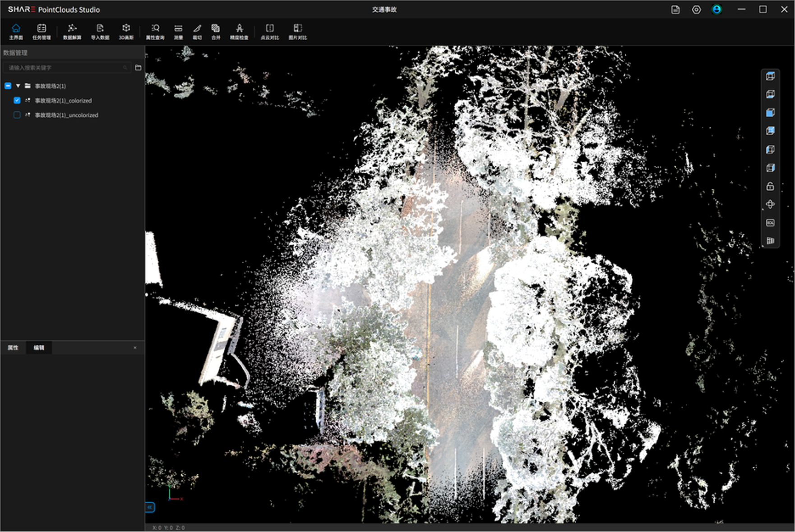Click the lock icon in the right toolbar
Image resolution: width=795 pixels, height=532 pixels.
771,186
